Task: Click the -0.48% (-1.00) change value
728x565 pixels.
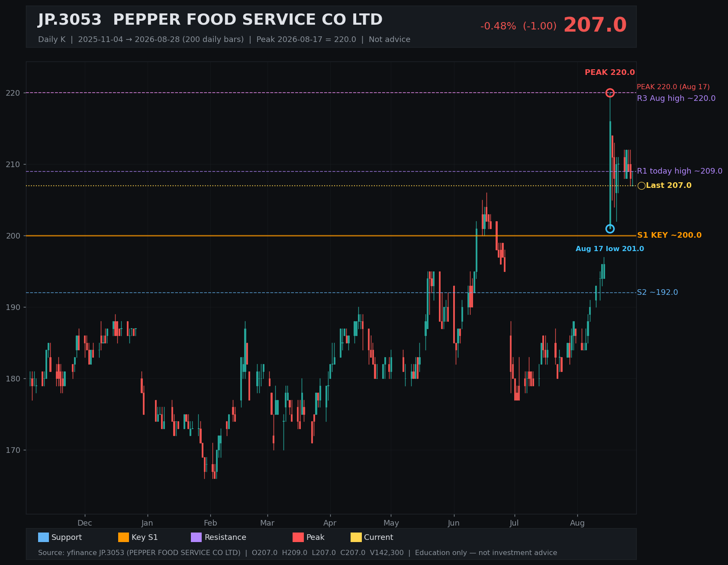Action: coord(519,26)
